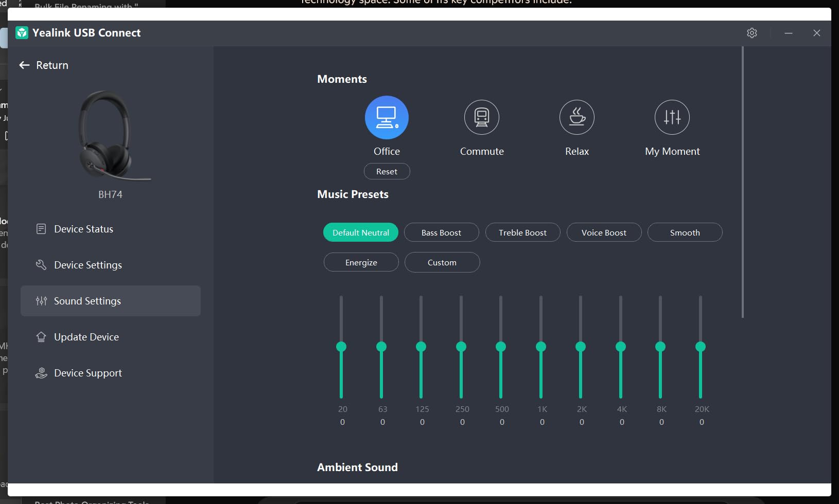Image resolution: width=839 pixels, height=504 pixels.
Task: Close the Yealink USB Connect window
Action: 817,33
